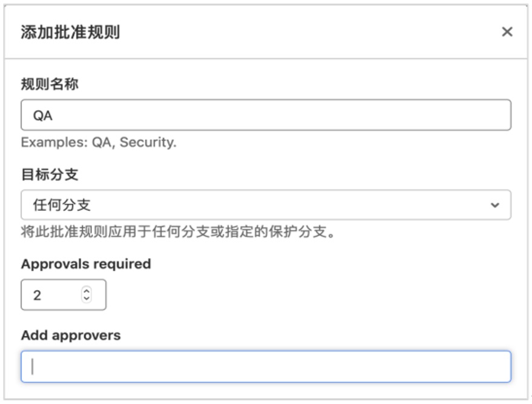Viewport: 532px width, 404px height.
Task: Click the text cursor in Add approvers box
Action: coord(33,366)
